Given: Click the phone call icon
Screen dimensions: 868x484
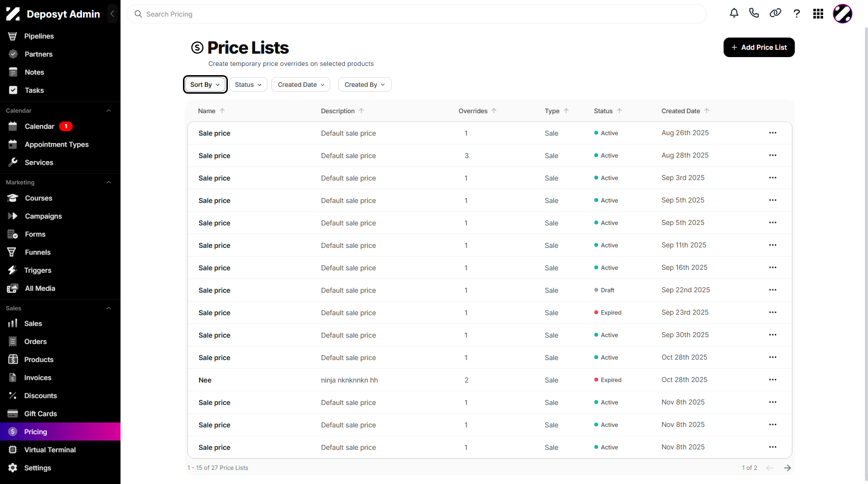Looking at the screenshot, I should (754, 14).
